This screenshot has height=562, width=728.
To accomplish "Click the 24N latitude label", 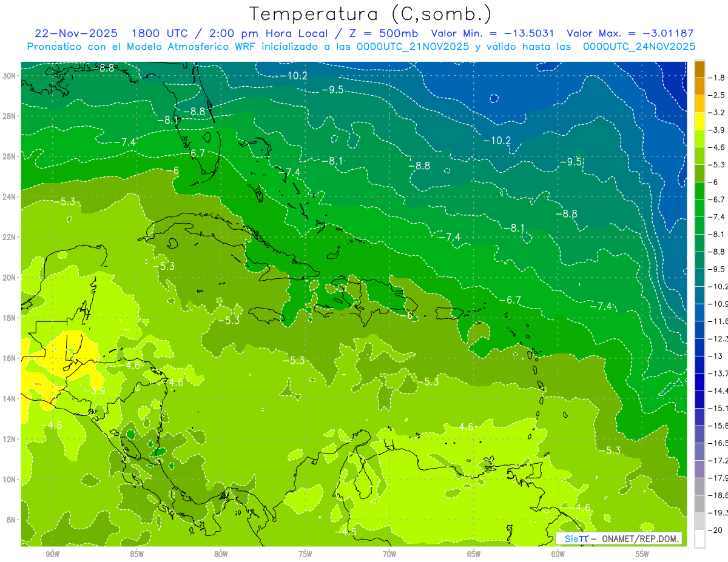I will [10, 196].
